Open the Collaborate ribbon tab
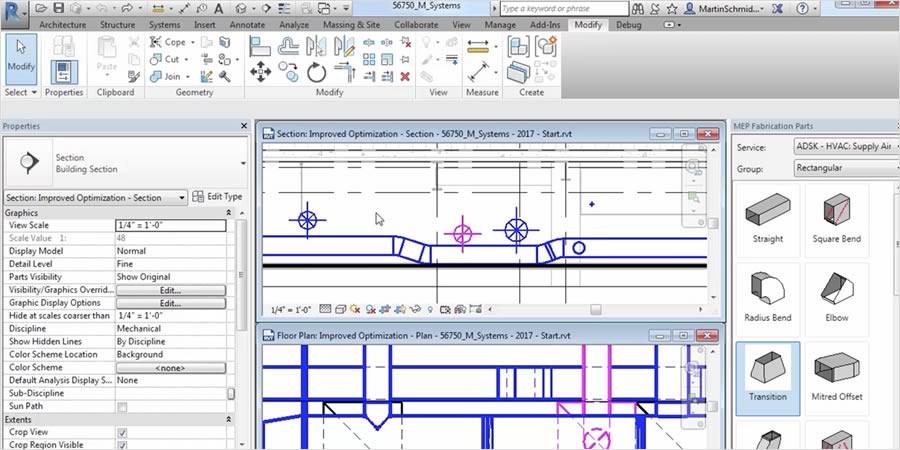This screenshot has width=900, height=450. 416,25
